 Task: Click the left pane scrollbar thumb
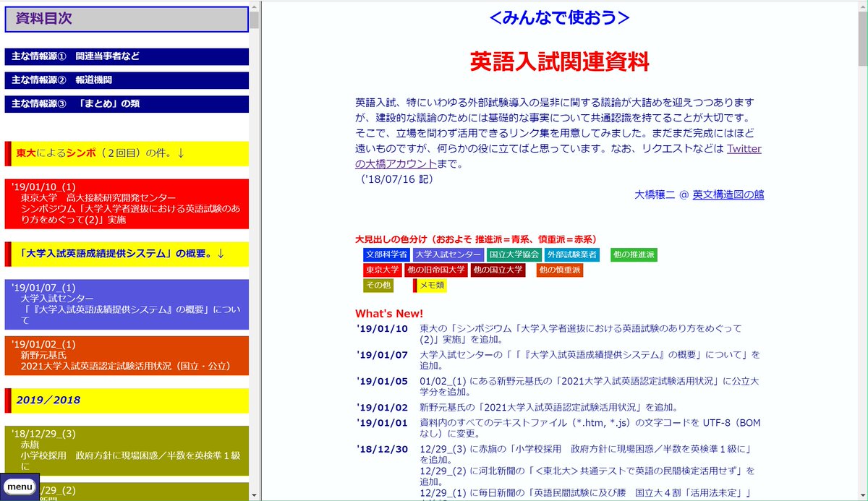255,20
